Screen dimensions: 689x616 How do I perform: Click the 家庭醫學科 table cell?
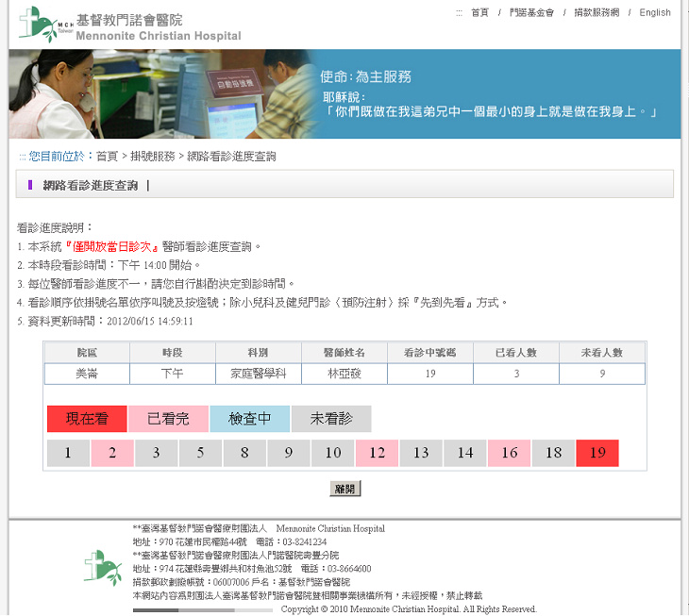point(259,374)
